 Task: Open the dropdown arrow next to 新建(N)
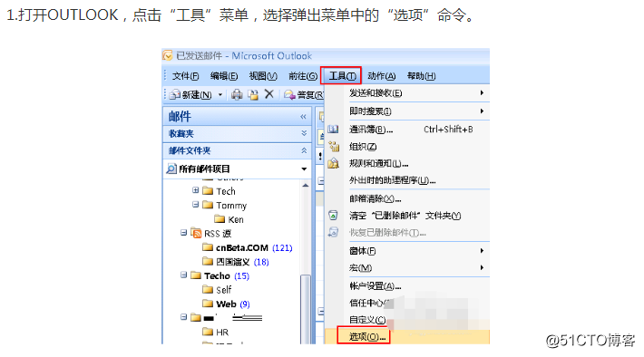220,95
